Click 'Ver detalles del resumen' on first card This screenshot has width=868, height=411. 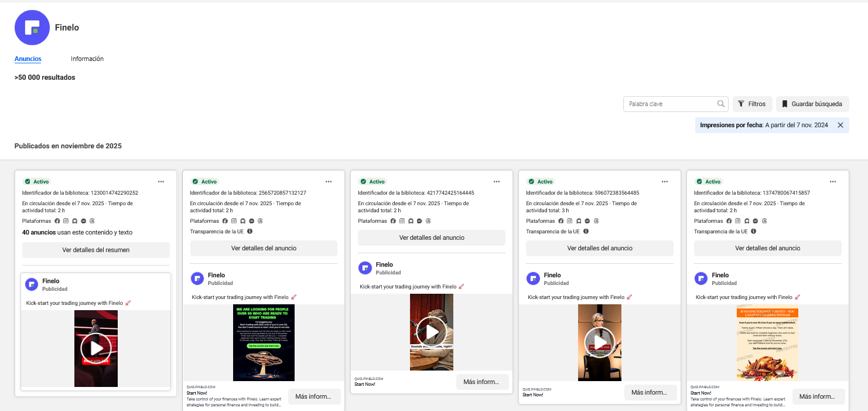(x=96, y=250)
